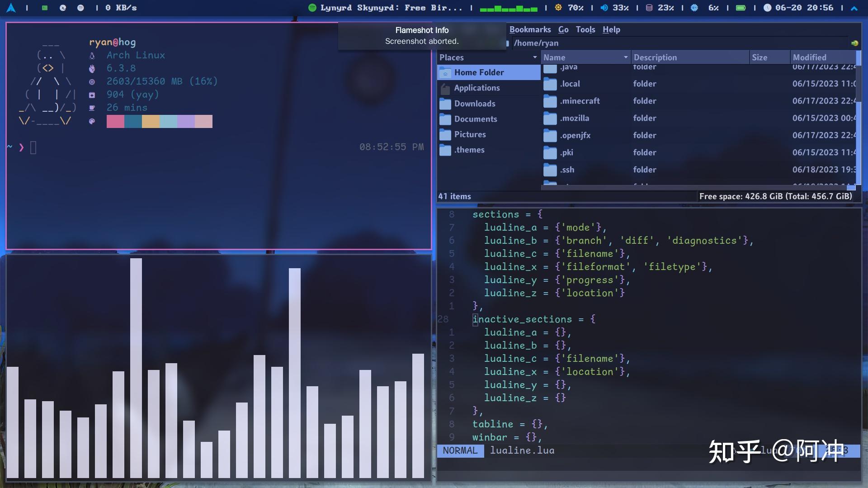Click the battery indicator icon
This screenshot has height=488, width=868.
pyautogui.click(x=741, y=7)
